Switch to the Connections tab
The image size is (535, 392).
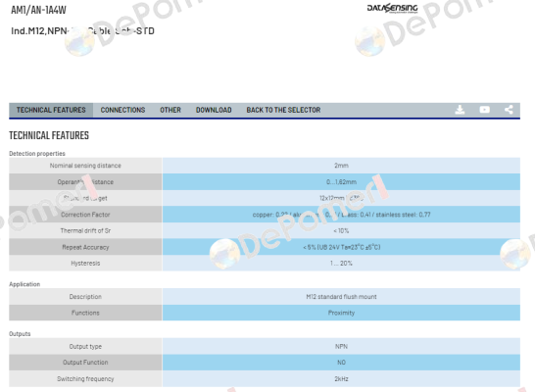122,110
